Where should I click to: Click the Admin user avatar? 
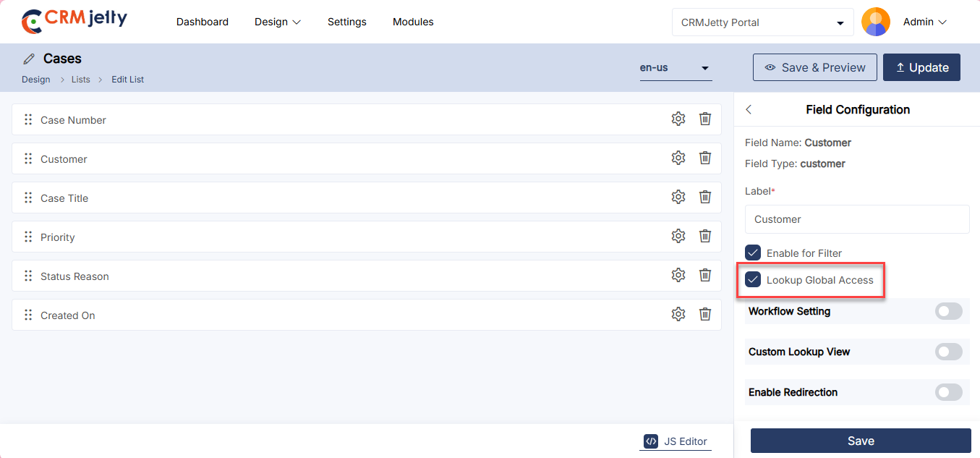tap(876, 22)
